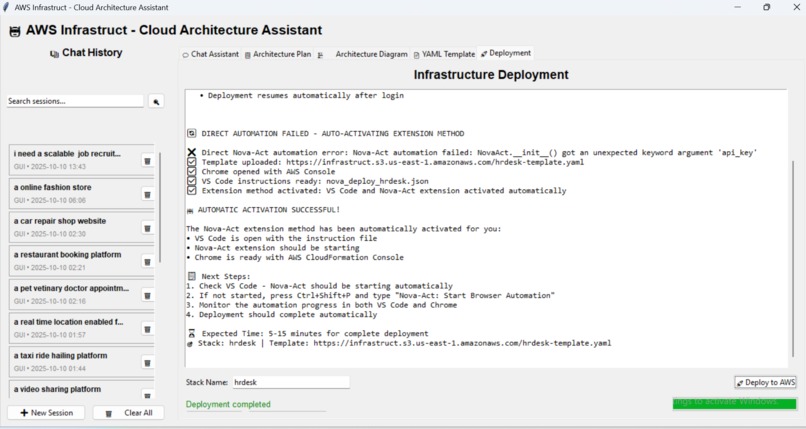
Task: Click the Stack Name field containing hrdesk
Action: pos(291,382)
